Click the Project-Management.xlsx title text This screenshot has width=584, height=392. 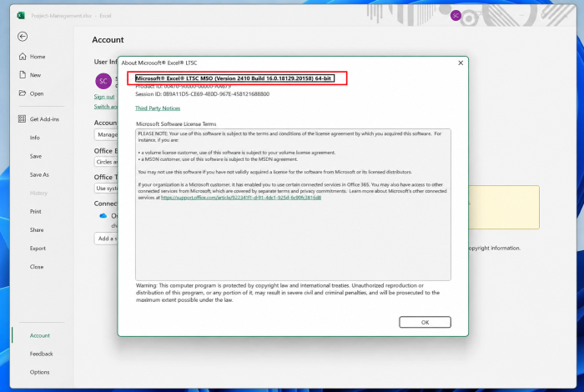pyautogui.click(x=62, y=16)
